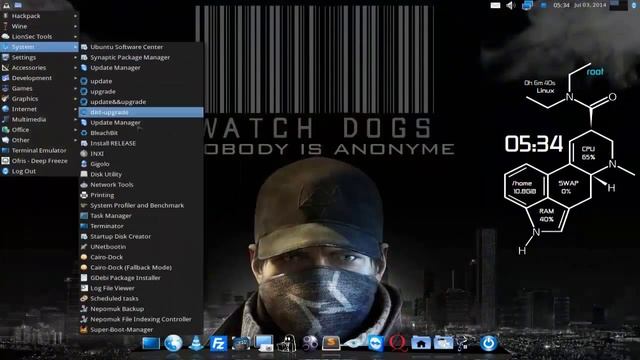The image size is (640, 360).
Task: Open Ofris - Deep Freeze
Action: pyautogui.click(x=39, y=161)
